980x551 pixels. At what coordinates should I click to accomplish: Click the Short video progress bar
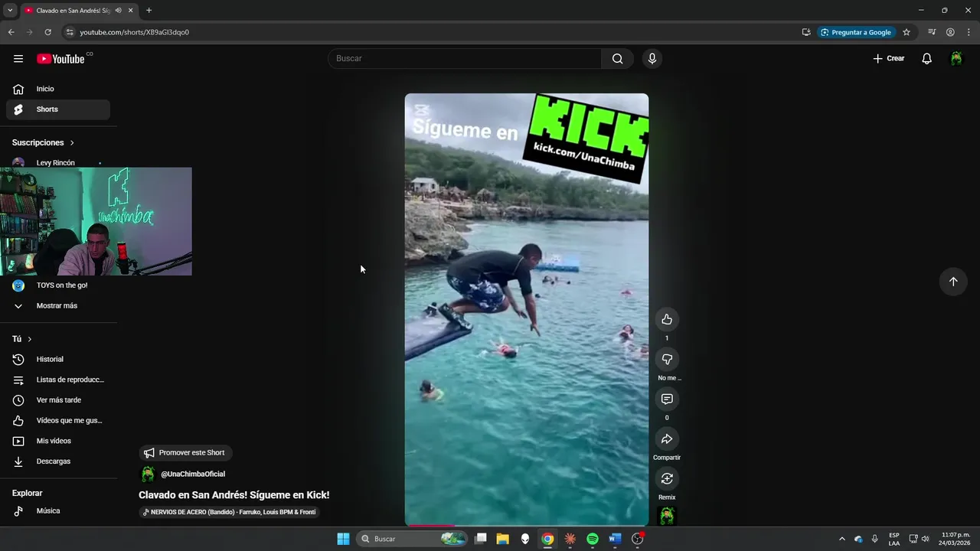click(x=527, y=525)
